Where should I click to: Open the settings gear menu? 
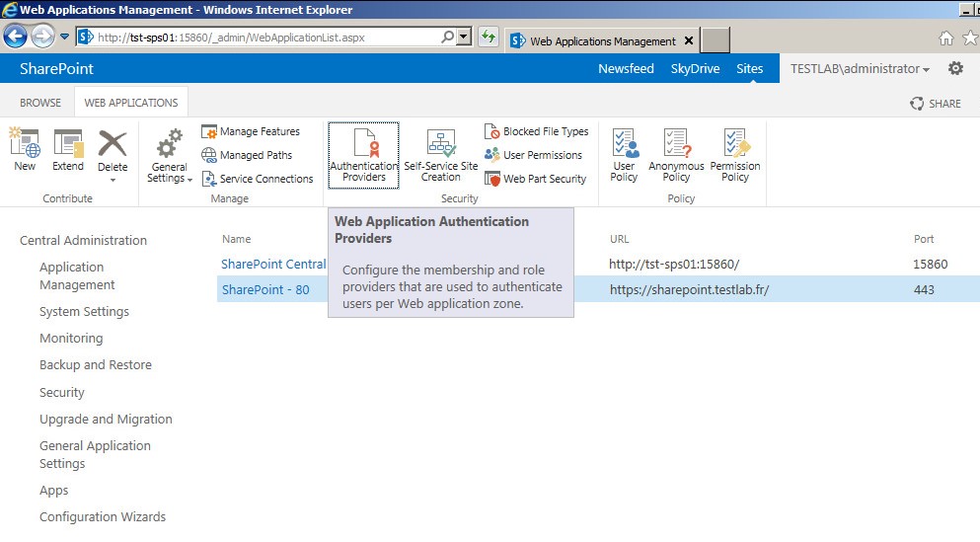pos(955,68)
